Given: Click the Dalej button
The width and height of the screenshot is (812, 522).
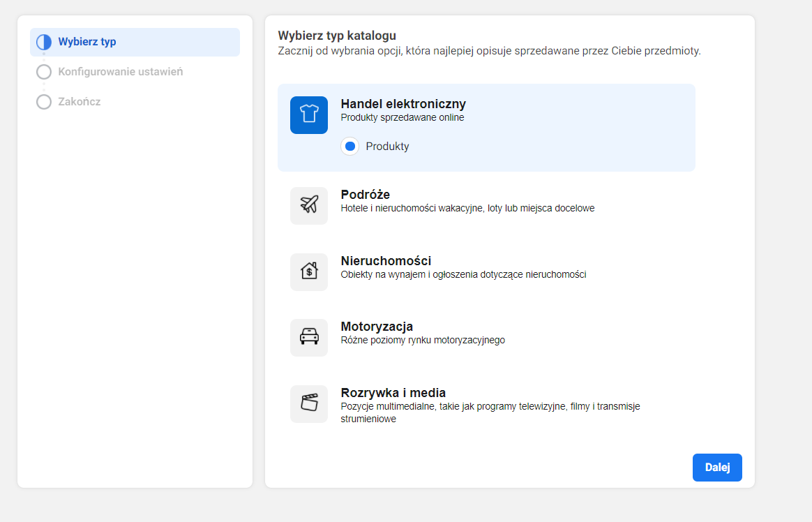Looking at the screenshot, I should coord(717,468).
